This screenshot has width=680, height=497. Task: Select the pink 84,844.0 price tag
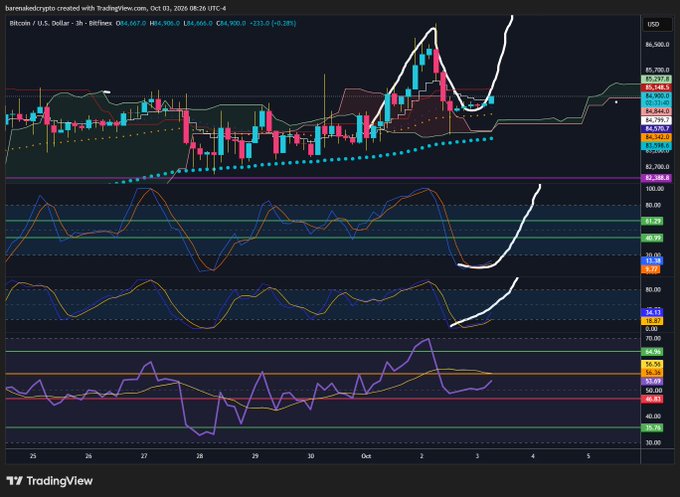pyautogui.click(x=657, y=111)
